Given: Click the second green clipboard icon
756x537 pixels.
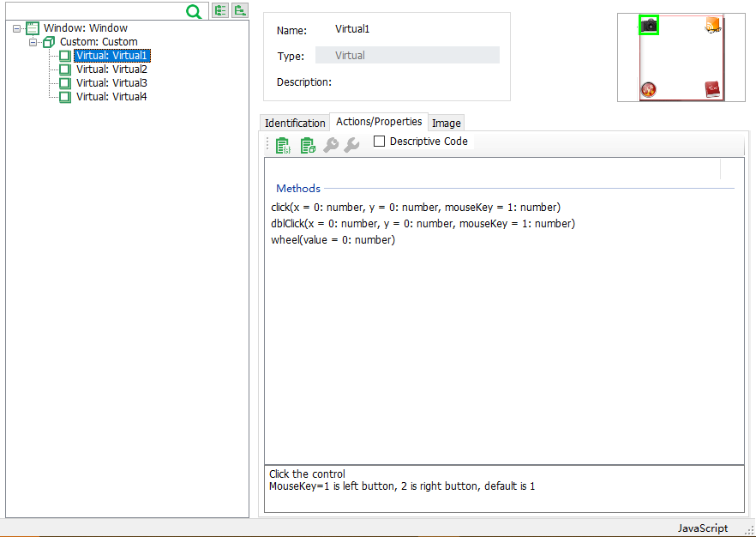Looking at the screenshot, I should [308, 146].
